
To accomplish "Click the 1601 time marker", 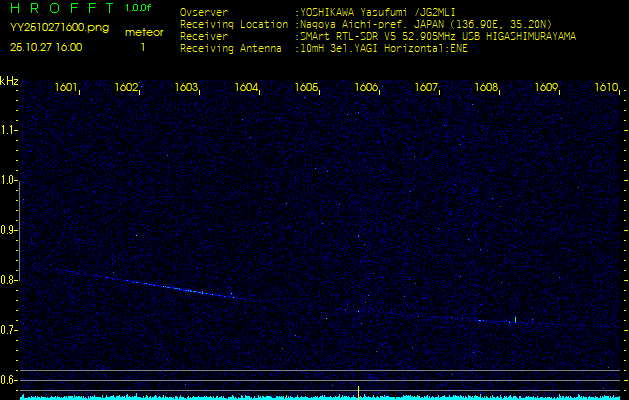I will tap(66, 88).
